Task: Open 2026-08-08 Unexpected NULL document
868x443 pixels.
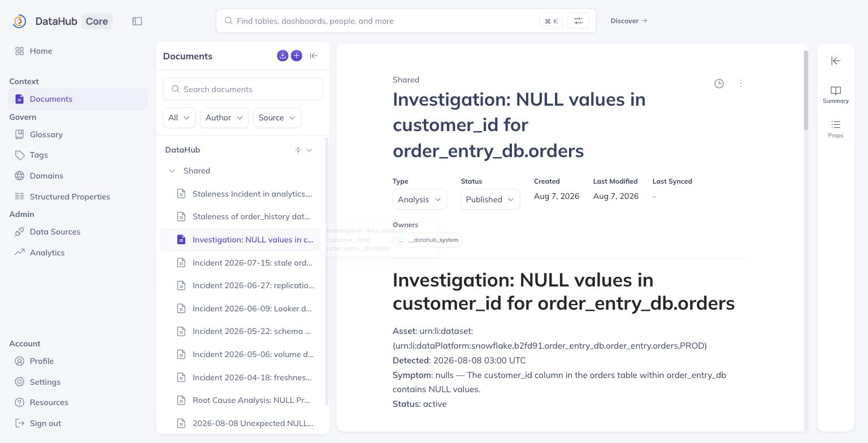Action: click(x=240, y=423)
